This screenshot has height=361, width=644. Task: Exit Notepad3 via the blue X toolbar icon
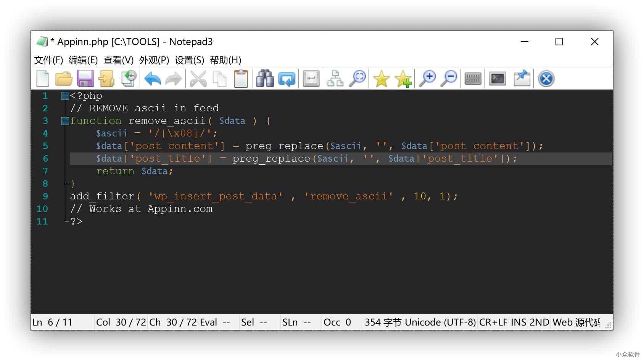pos(546,78)
